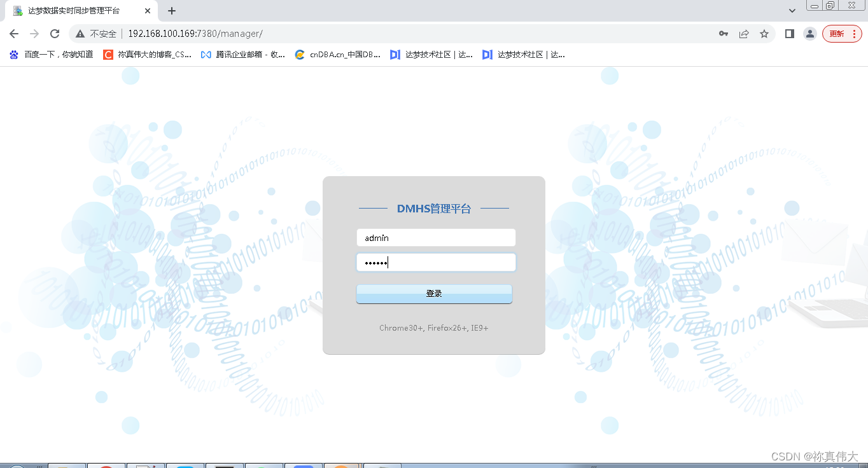Go back with browser back arrow
This screenshot has width=868, height=468.
click(x=14, y=34)
